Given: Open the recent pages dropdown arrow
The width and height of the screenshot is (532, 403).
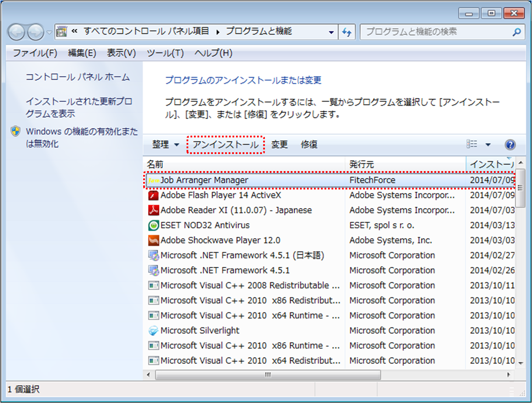Looking at the screenshot, I should [49, 32].
